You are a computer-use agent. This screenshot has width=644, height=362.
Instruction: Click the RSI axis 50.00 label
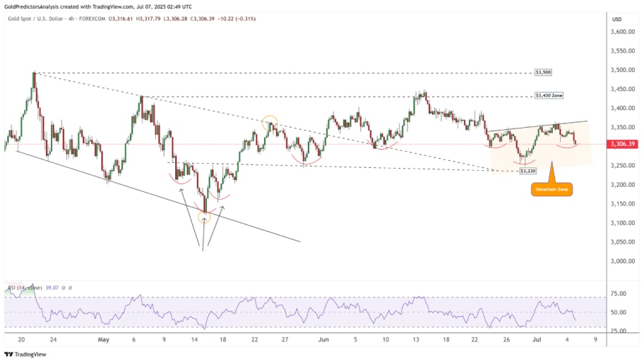tap(619, 313)
